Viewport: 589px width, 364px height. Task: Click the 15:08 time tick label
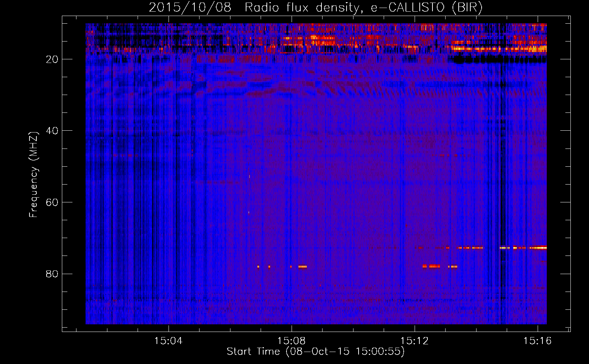pyautogui.click(x=291, y=341)
